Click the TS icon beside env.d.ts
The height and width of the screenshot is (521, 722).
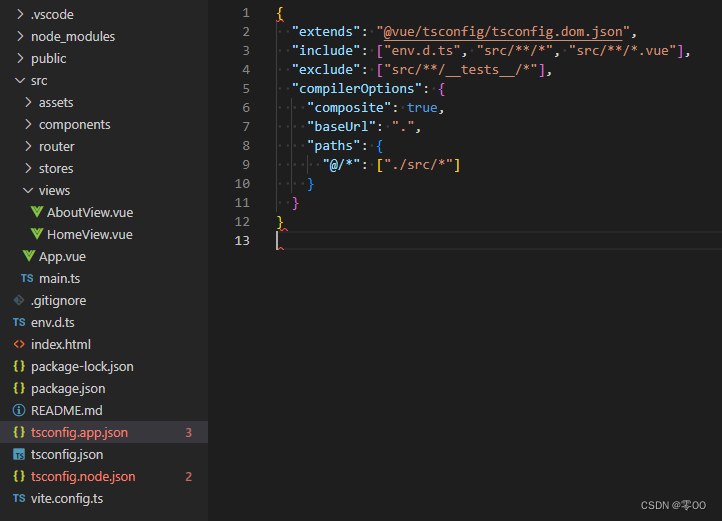pos(19,322)
